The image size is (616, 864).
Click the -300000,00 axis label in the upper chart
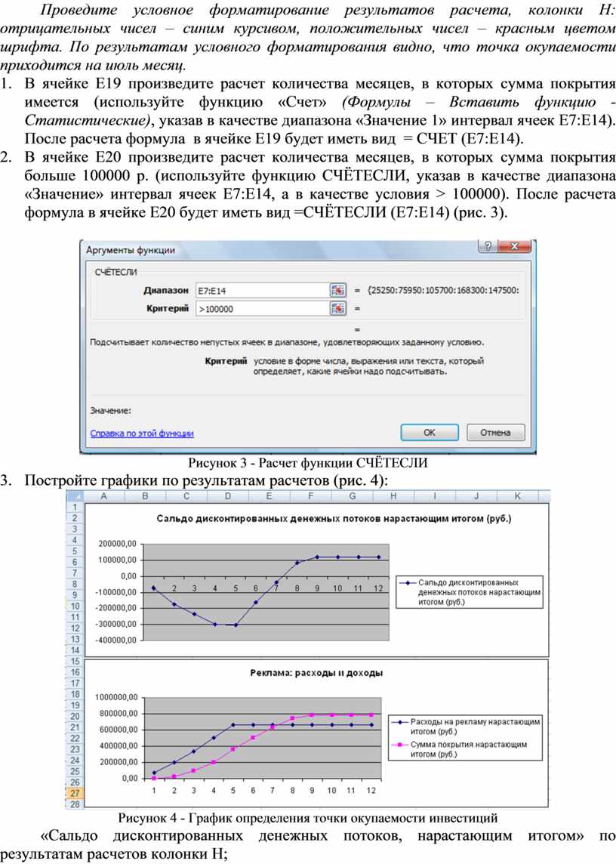[x=115, y=625]
